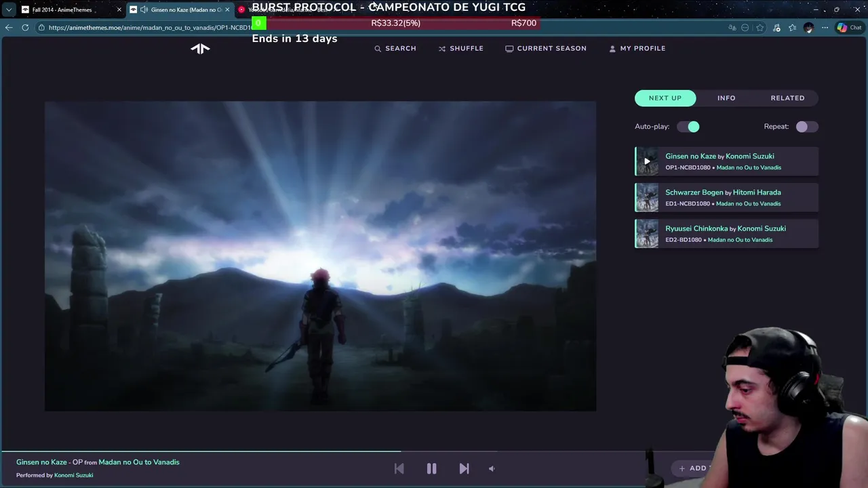This screenshot has width=868, height=488.
Task: Click Schwarzer Bogen playlist thumbnail
Action: point(647,197)
